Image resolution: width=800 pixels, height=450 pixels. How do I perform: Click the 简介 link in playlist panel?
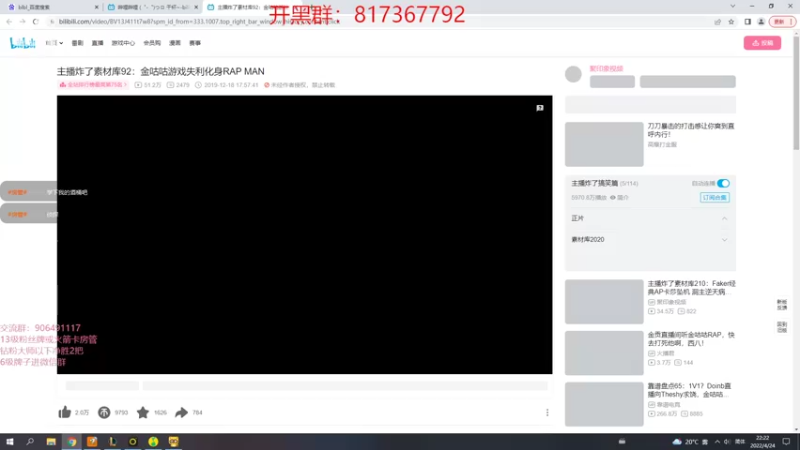pos(619,197)
